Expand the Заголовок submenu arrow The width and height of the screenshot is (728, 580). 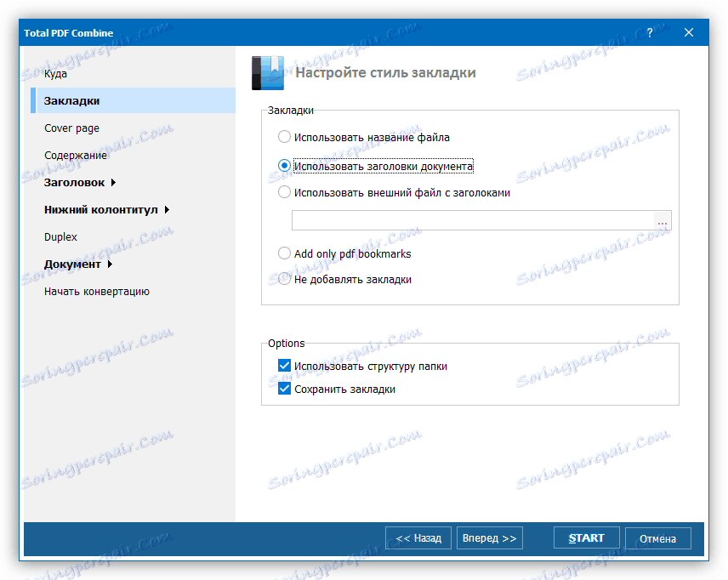coord(113,183)
